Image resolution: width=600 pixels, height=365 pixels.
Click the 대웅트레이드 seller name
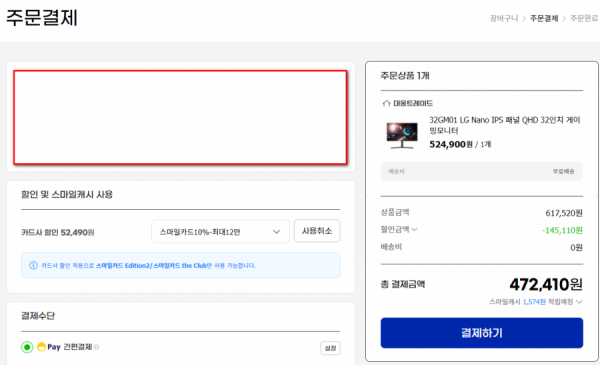pyautogui.click(x=413, y=103)
